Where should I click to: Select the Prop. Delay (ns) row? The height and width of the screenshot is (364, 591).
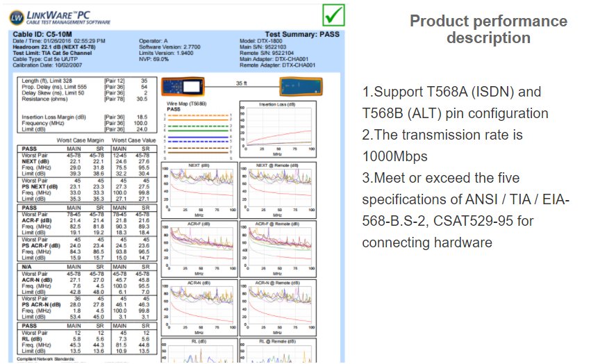coord(85,87)
